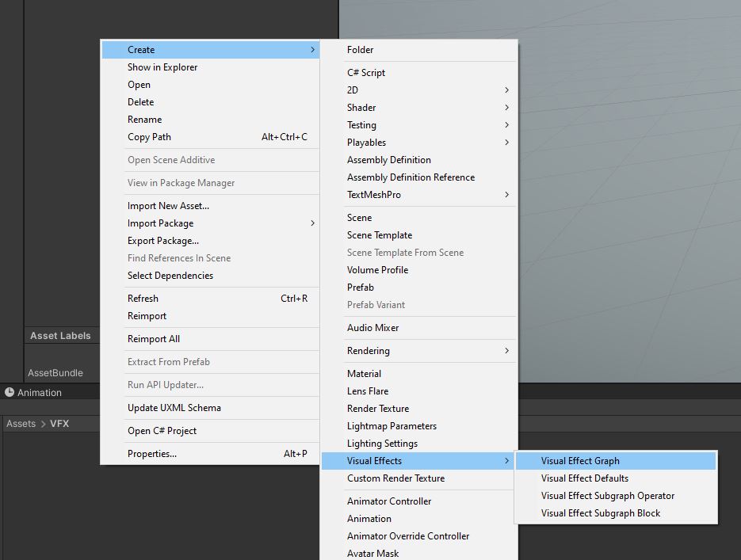This screenshot has width=741, height=560.
Task: Open the Playables submenu
Action: tap(366, 142)
